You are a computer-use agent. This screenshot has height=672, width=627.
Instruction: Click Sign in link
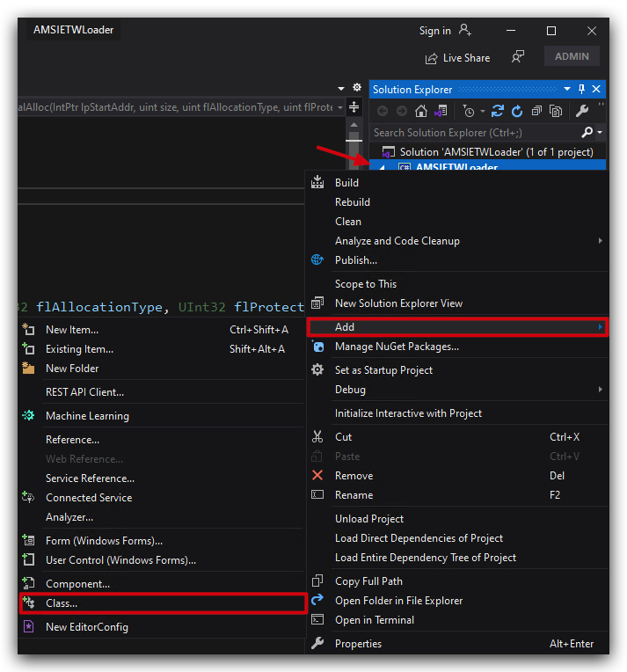[x=435, y=31]
